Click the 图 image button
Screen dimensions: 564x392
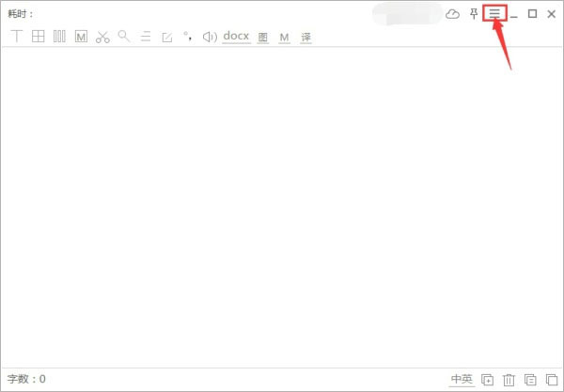tap(263, 37)
